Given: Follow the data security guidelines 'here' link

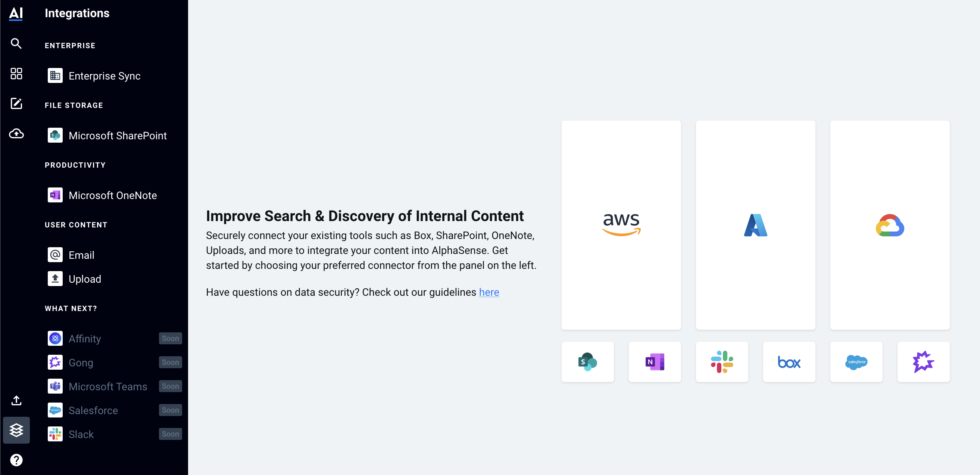Looking at the screenshot, I should (x=489, y=292).
